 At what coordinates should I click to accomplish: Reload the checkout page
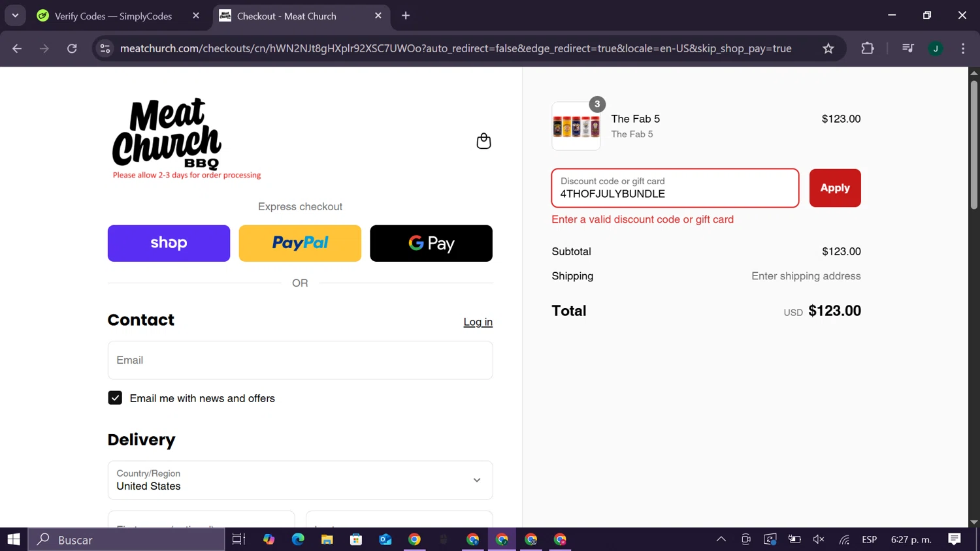(x=72, y=48)
